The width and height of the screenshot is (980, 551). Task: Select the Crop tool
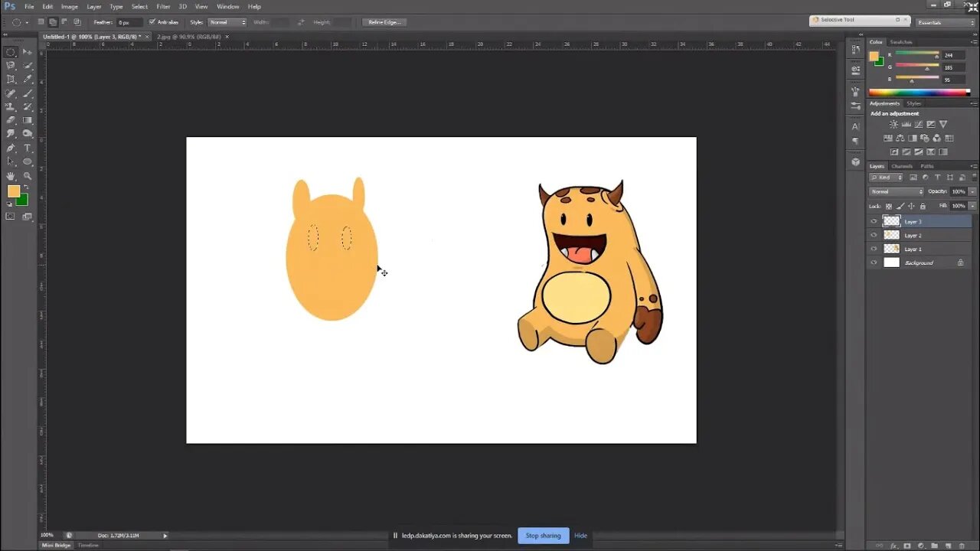(x=11, y=80)
